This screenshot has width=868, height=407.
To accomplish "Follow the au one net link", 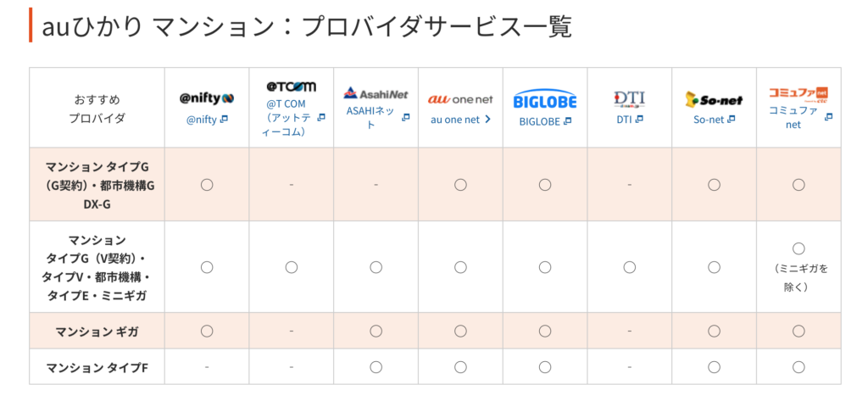I will (x=455, y=120).
